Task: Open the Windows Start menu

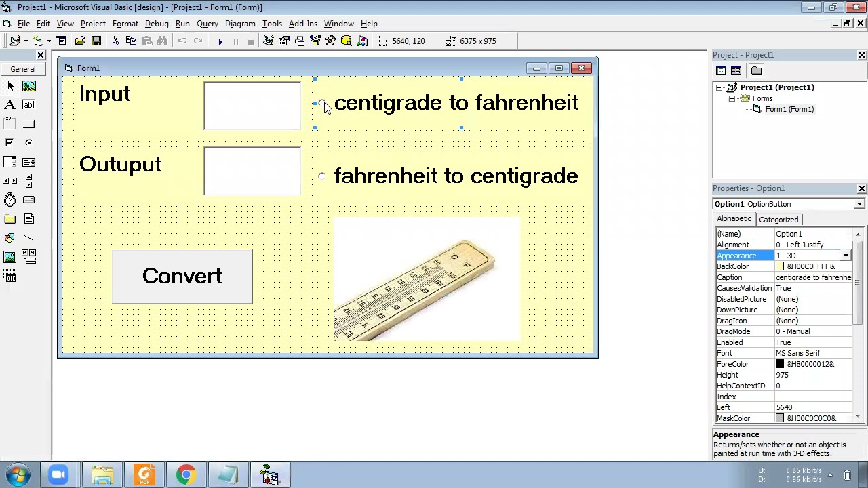Action: point(18,475)
